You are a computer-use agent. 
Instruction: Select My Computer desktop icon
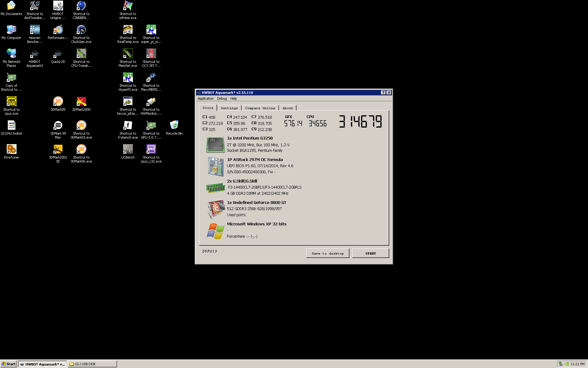(11, 33)
